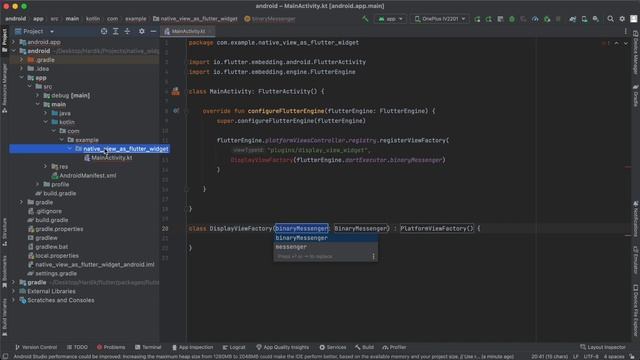Click Select Opened File target icon
This screenshot has height=360, width=640.
(x=104, y=31)
